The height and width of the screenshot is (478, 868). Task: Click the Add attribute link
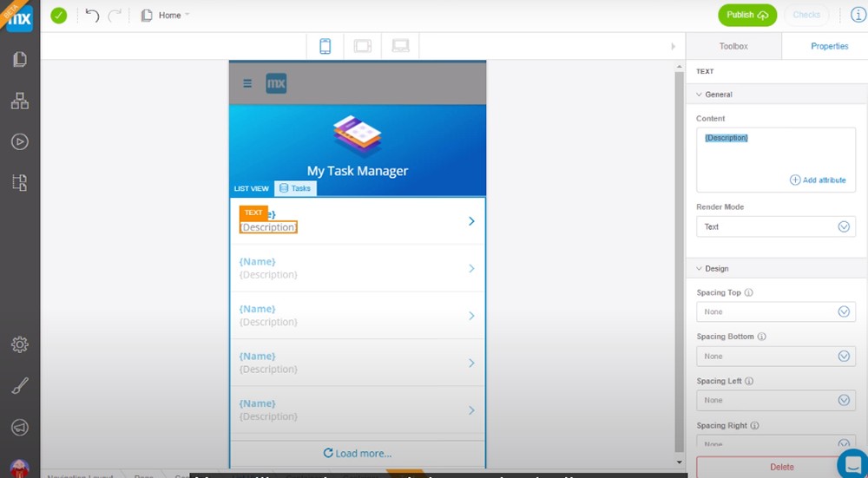click(x=818, y=180)
